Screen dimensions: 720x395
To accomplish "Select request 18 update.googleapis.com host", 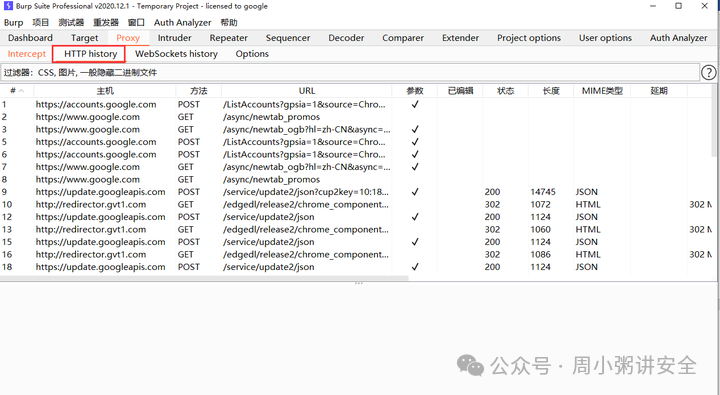I will click(101, 267).
